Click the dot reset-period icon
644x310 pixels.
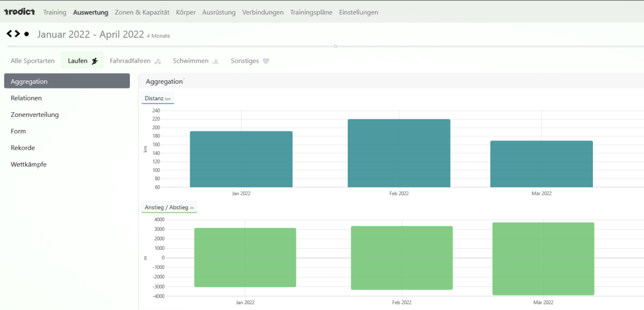coord(26,34)
